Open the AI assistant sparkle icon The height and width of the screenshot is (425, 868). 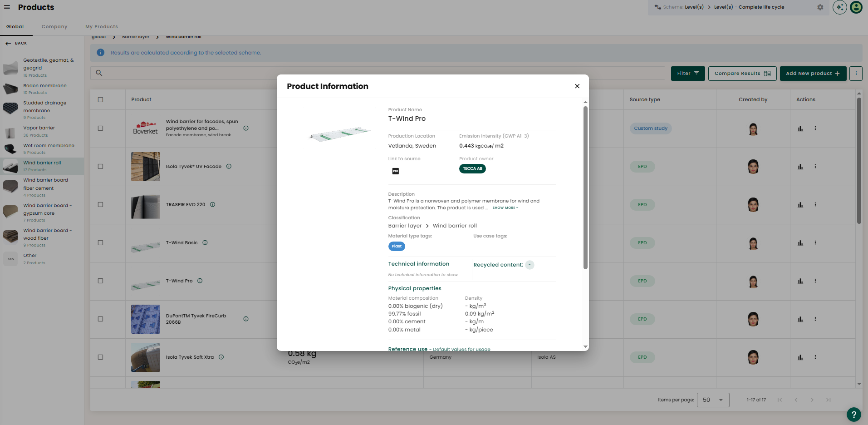click(x=840, y=7)
